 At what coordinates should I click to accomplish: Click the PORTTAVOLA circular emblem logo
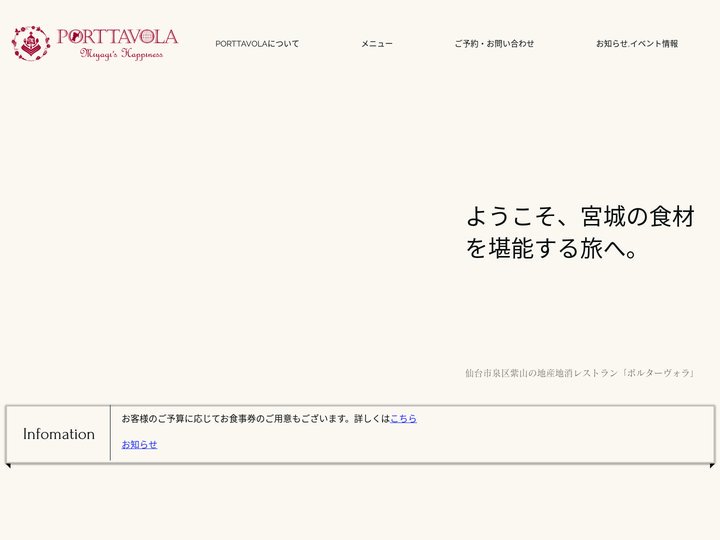pos(31,43)
